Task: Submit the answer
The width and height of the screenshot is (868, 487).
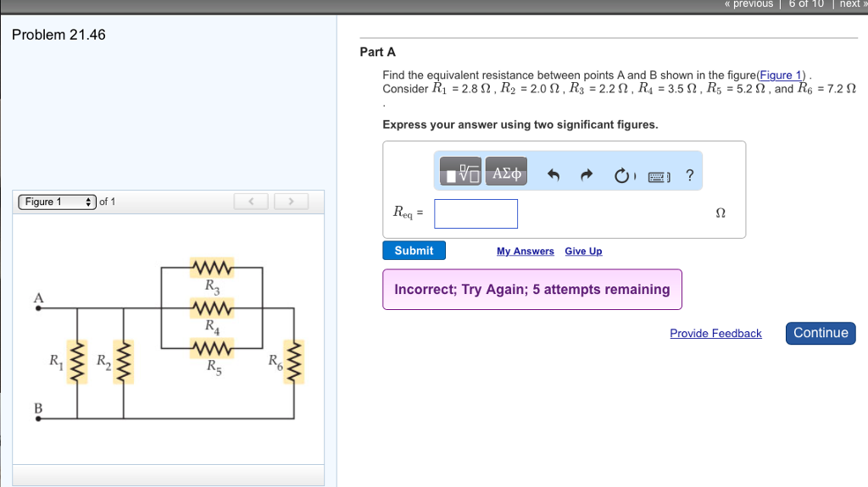Action: click(414, 251)
